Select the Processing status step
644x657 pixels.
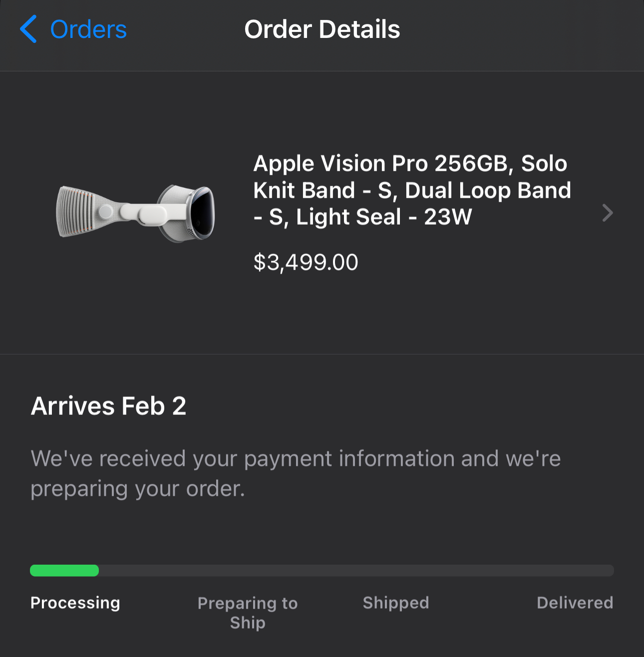point(75,603)
